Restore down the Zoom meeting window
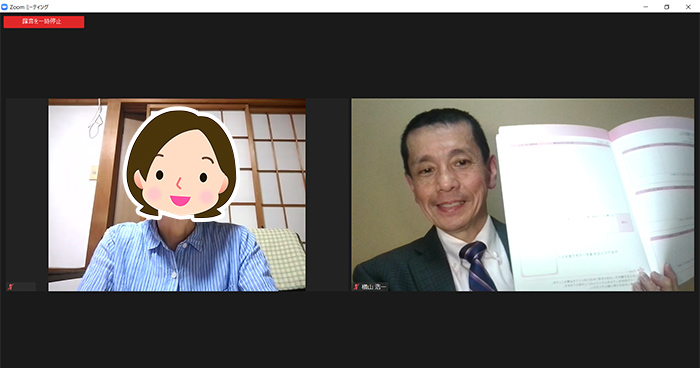The width and height of the screenshot is (700, 368). click(x=667, y=7)
